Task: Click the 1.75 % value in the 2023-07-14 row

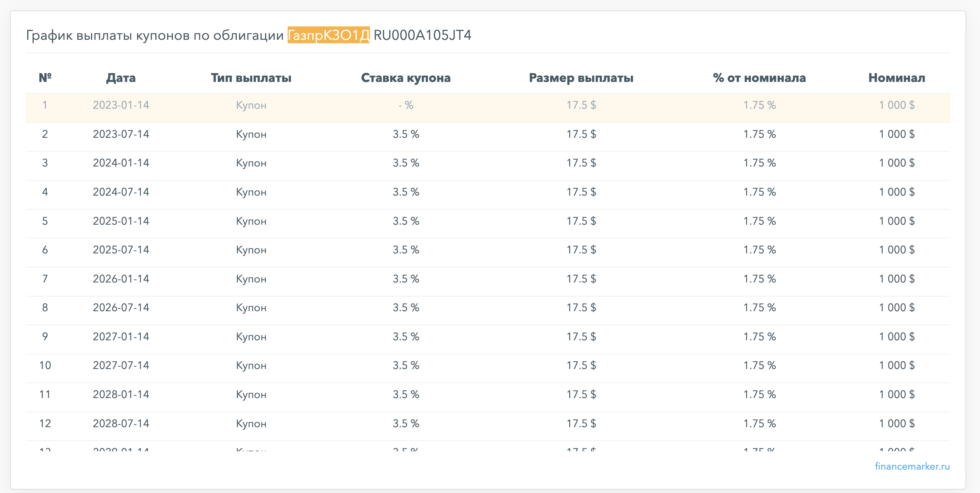Action: (x=760, y=134)
